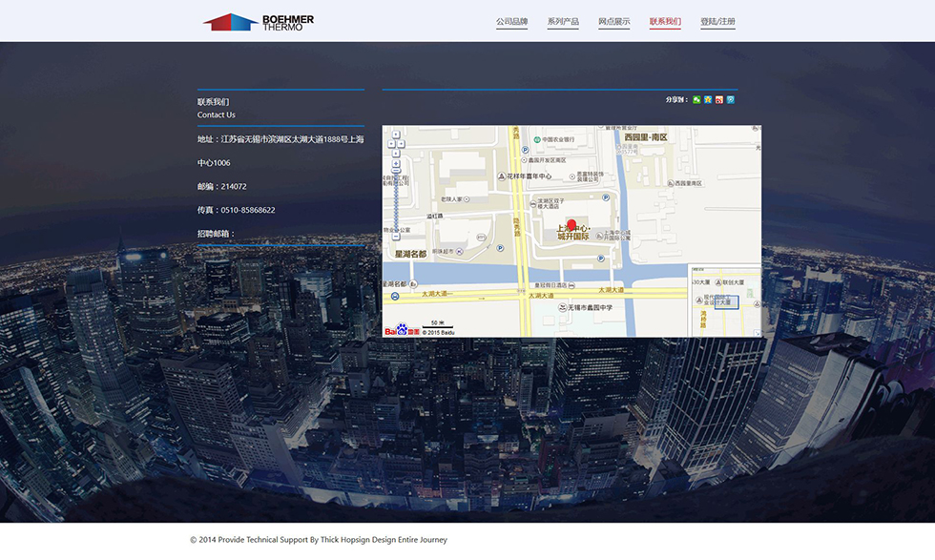This screenshot has width=935, height=560.
Task: Click the 地址 address text line
Action: (280, 139)
